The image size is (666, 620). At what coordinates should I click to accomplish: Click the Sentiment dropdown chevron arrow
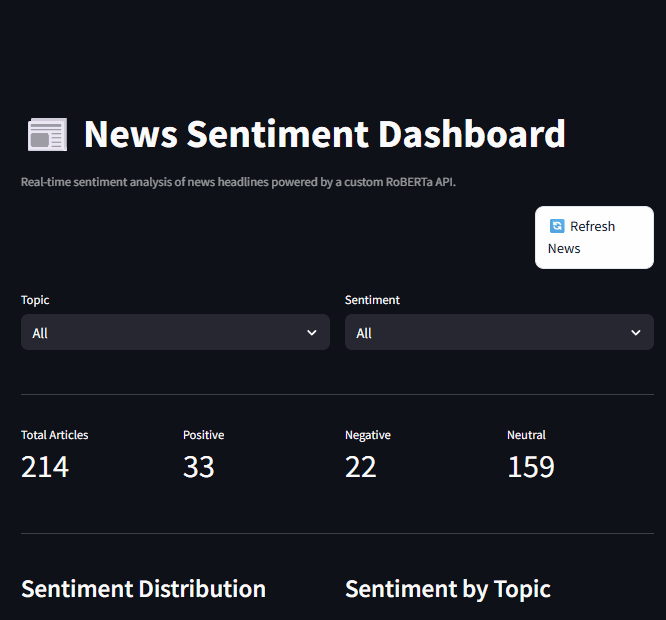click(635, 333)
